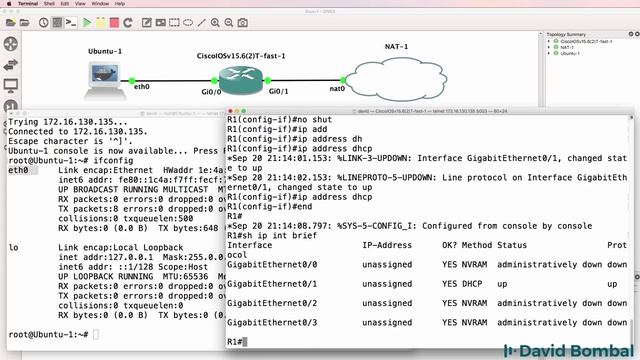Open a project with the open-folder toolbar icon
This screenshot has width=640, height=360.
(x=11, y=22)
